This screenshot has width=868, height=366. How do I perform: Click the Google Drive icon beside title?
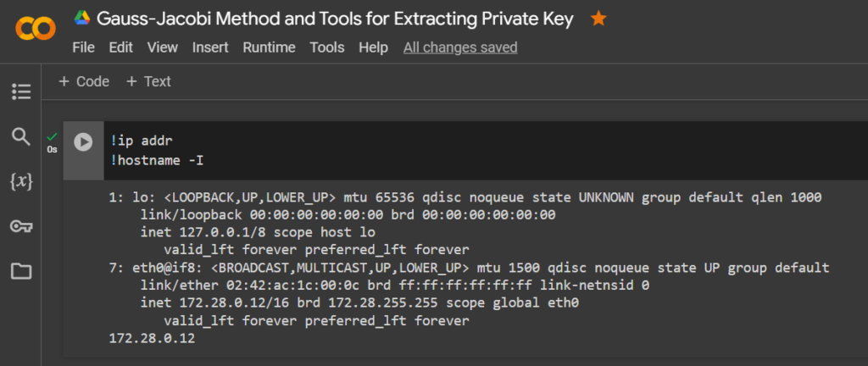click(82, 19)
